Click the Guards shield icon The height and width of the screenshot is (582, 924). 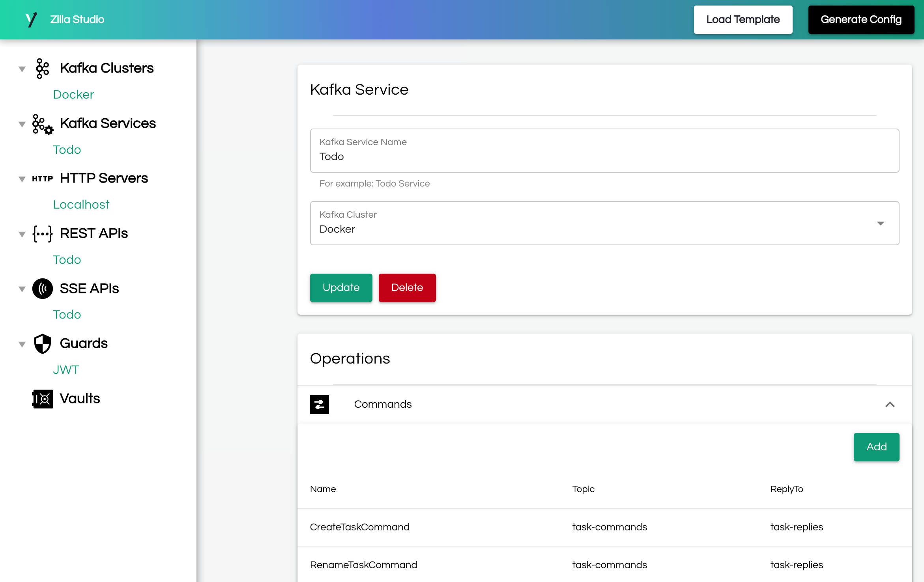click(42, 343)
